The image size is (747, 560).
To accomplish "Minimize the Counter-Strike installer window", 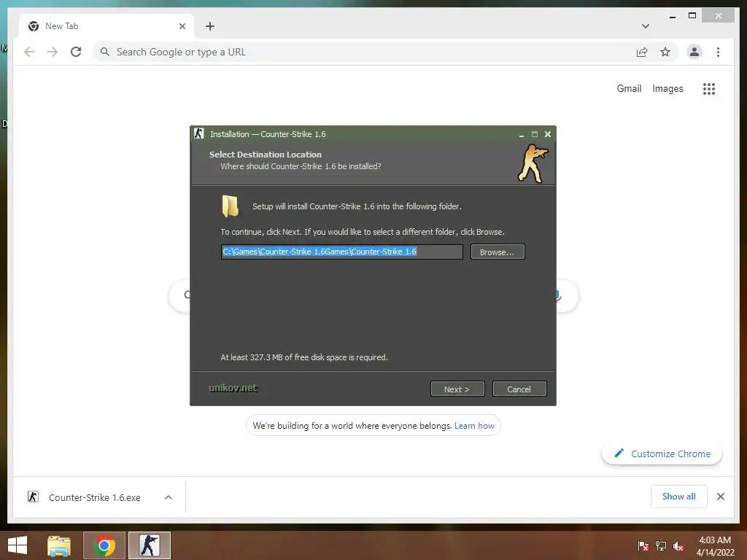I will 521,135.
